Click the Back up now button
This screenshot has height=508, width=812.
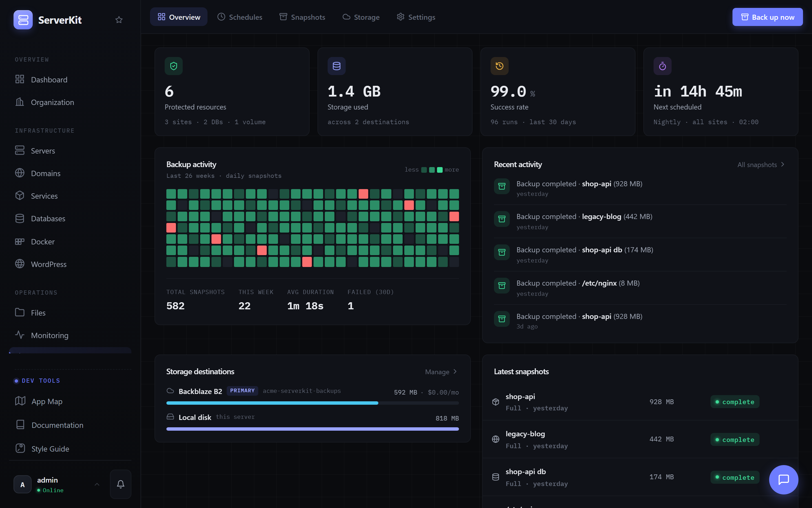[x=767, y=17]
